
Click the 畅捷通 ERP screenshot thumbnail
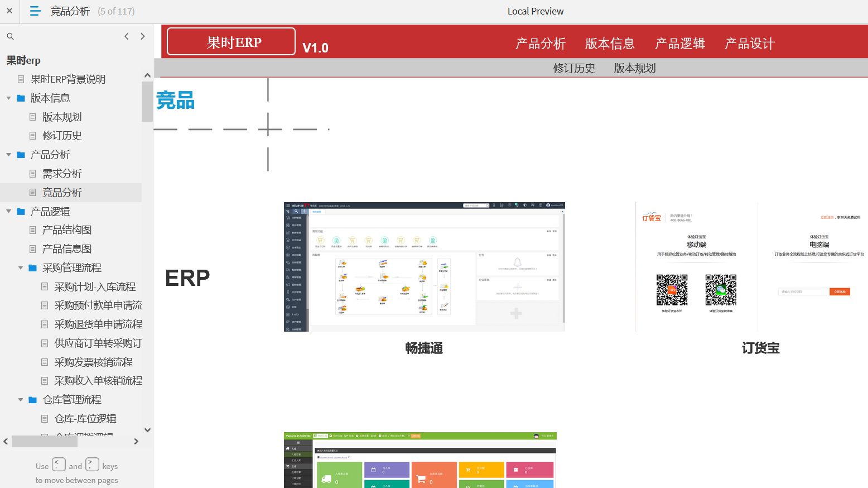[x=425, y=267]
